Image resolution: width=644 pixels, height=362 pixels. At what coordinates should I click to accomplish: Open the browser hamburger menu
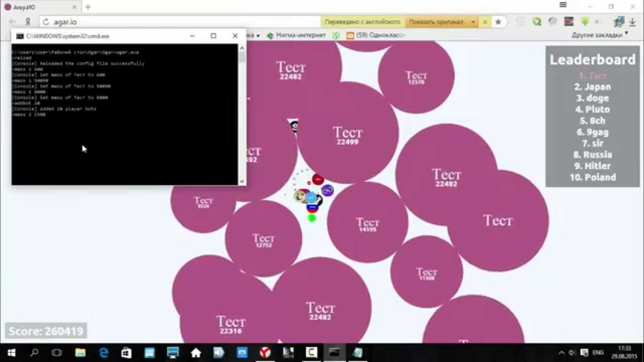click(563, 5)
